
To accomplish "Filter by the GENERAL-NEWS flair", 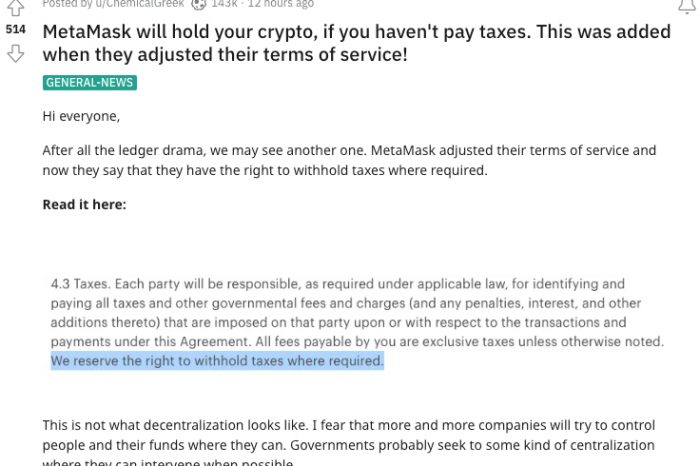I will point(90,83).
